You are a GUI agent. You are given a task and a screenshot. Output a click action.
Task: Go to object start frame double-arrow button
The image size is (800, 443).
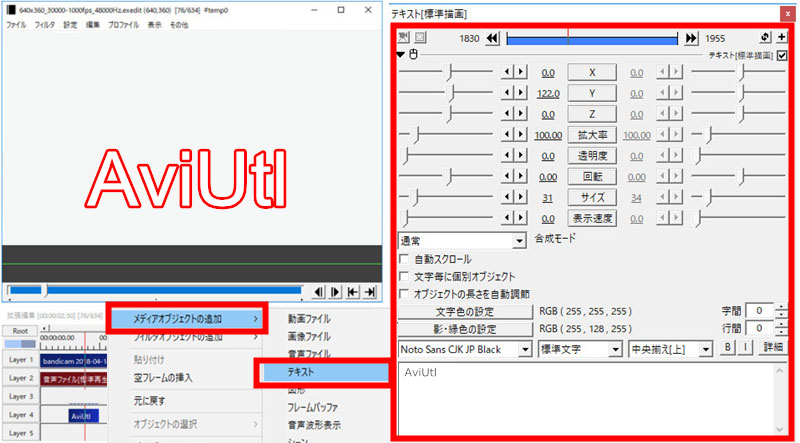coord(492,38)
